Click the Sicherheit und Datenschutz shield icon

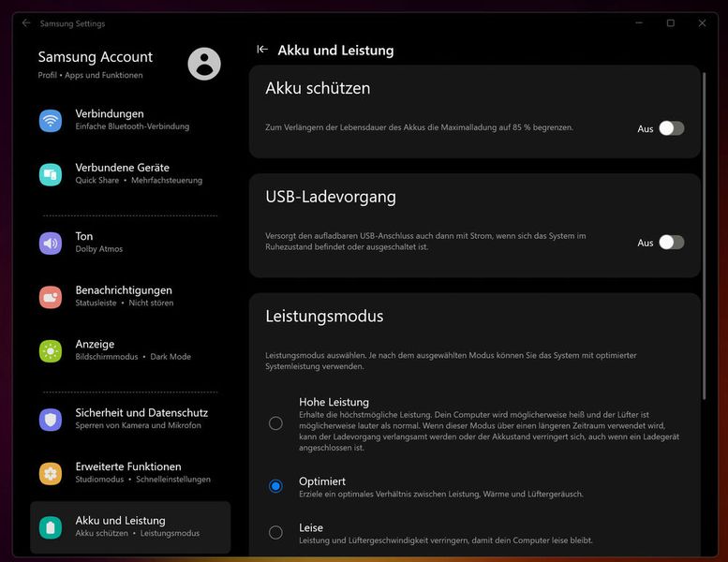pyautogui.click(x=51, y=420)
